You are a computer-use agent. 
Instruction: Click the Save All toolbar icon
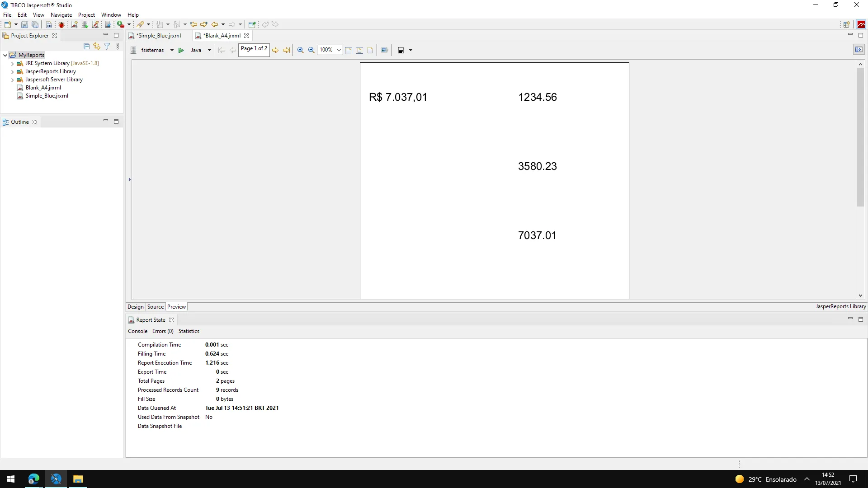35,24
